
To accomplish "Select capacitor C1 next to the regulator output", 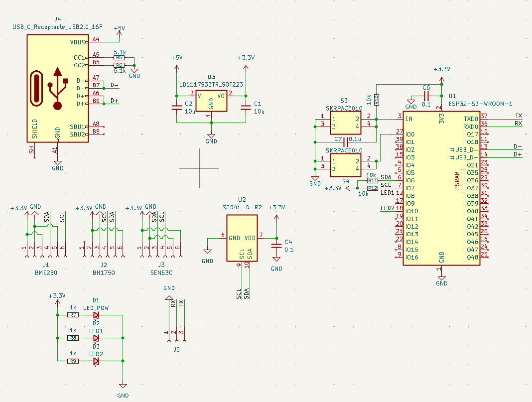I will point(246,108).
